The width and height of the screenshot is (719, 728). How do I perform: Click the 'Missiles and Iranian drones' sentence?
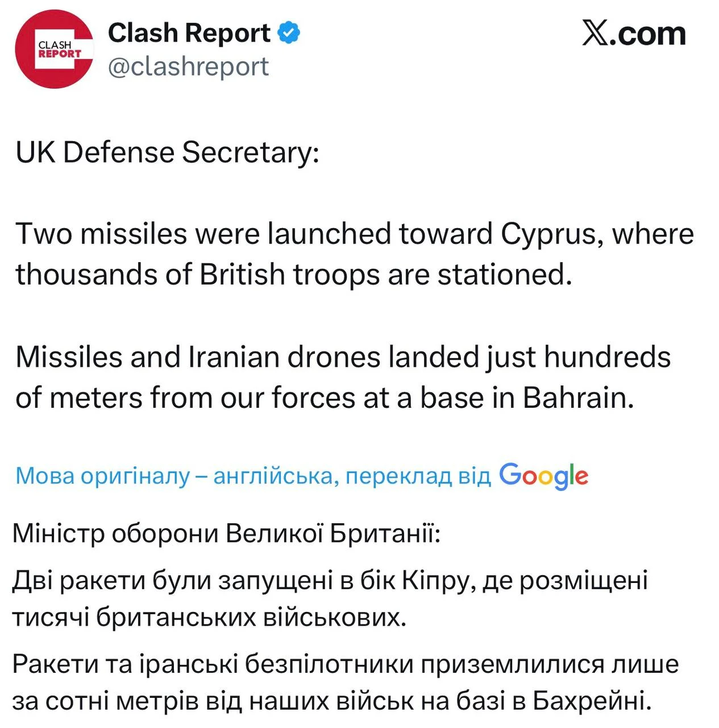coord(343,378)
